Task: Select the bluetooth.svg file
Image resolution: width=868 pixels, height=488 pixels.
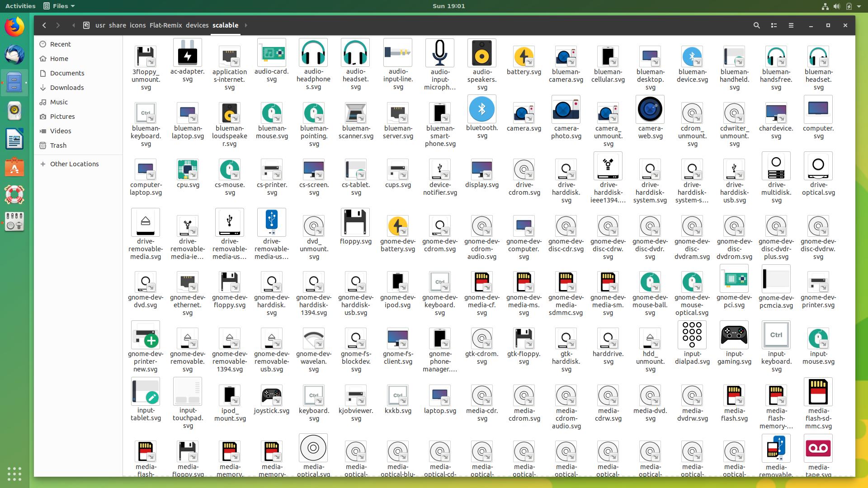Action: [481, 109]
